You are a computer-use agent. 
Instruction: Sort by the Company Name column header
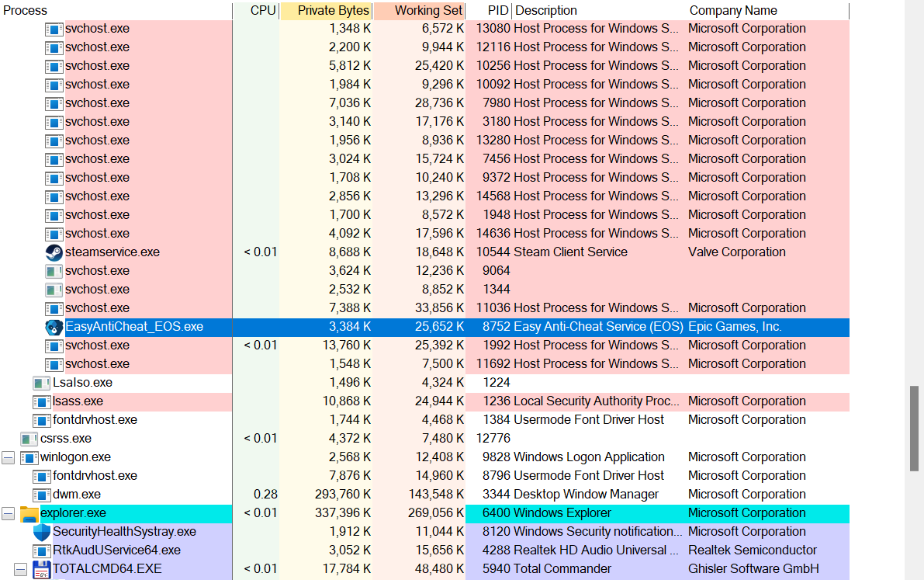[x=768, y=11]
